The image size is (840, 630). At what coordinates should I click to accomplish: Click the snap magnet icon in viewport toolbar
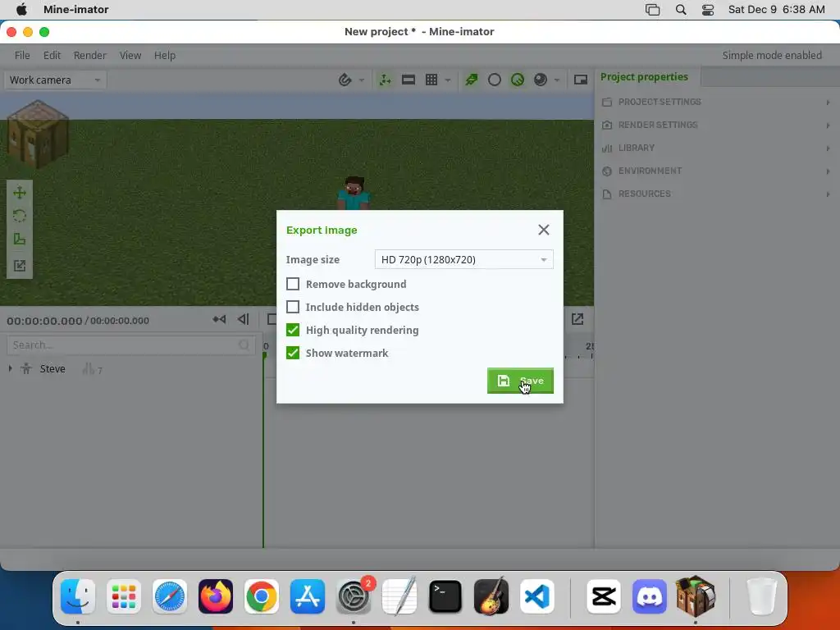[345, 80]
